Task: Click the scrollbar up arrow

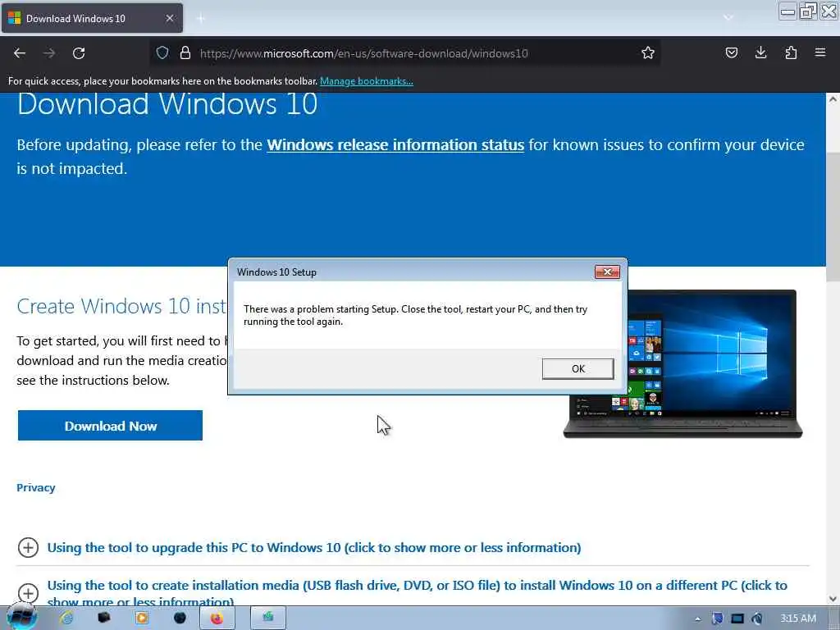Action: (x=833, y=99)
